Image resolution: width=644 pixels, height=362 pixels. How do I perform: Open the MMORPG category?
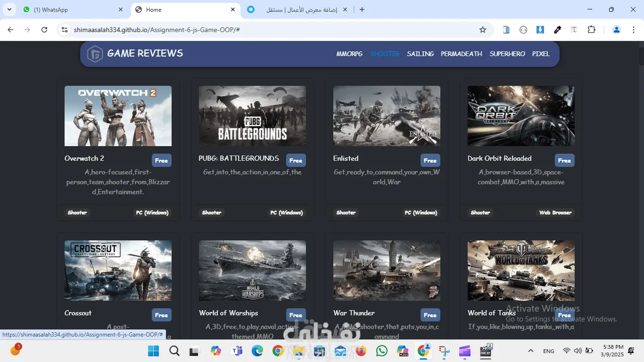[x=349, y=54]
